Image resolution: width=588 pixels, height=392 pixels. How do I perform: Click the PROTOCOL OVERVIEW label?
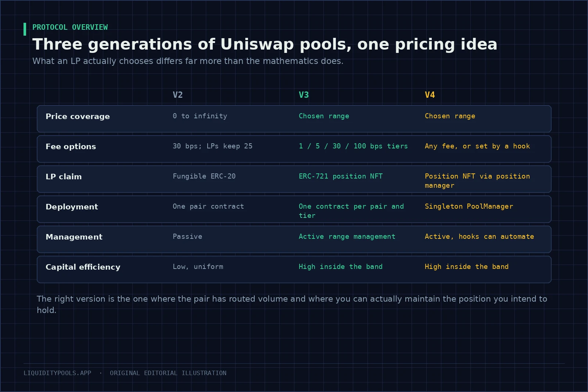[x=70, y=27]
